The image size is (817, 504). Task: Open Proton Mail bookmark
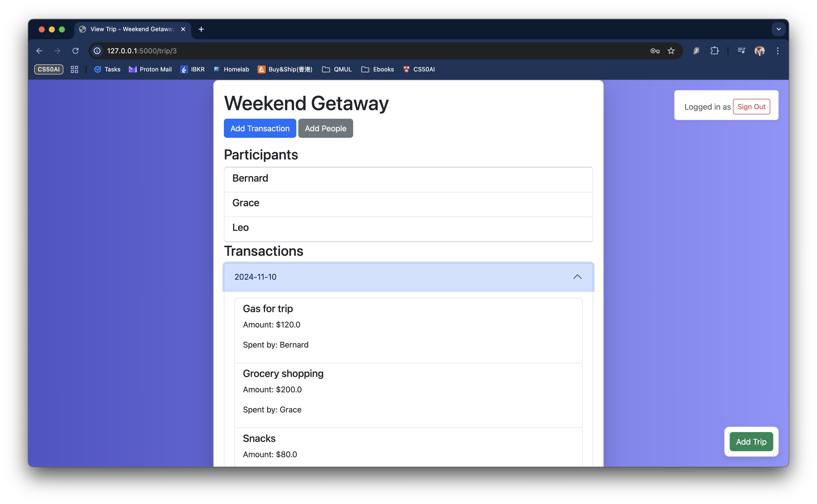(150, 69)
